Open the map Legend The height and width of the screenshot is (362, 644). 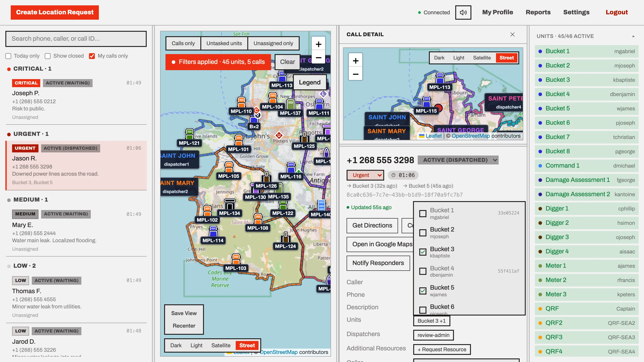pos(309,82)
